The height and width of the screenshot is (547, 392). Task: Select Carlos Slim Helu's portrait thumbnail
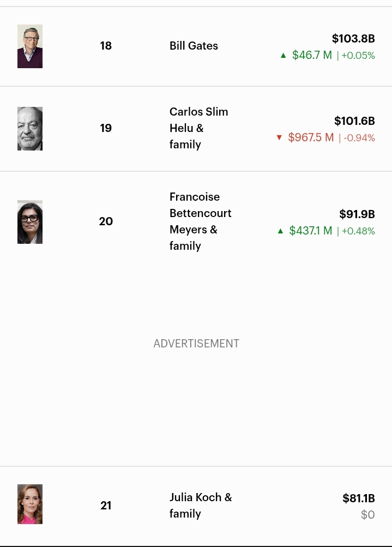point(30,129)
